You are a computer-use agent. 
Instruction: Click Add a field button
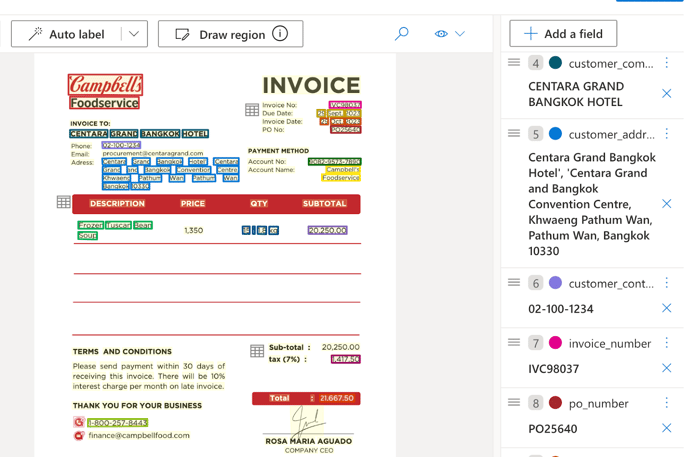(x=563, y=34)
